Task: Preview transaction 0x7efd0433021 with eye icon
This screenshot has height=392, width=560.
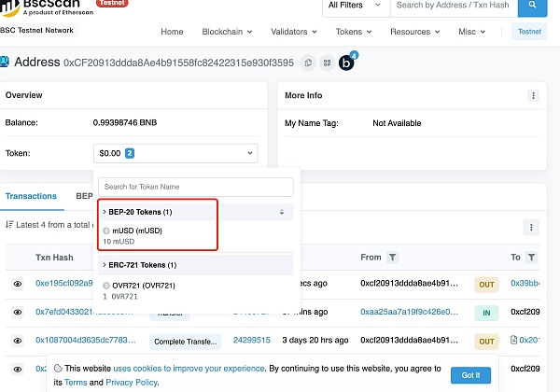Action: (x=18, y=312)
